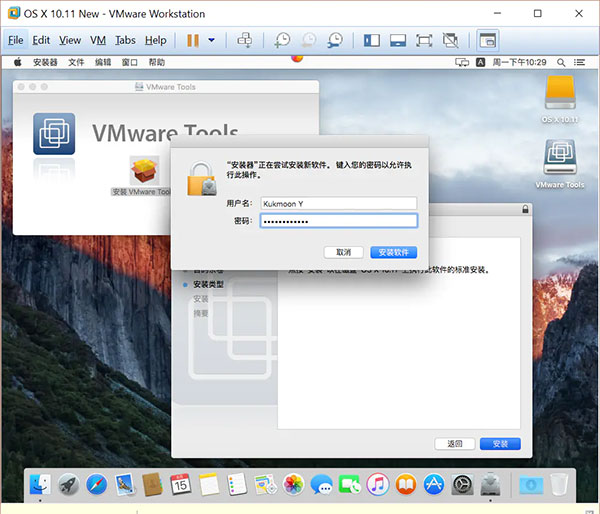
Task: Click the blue 安装 button in the installer
Action: click(500, 444)
